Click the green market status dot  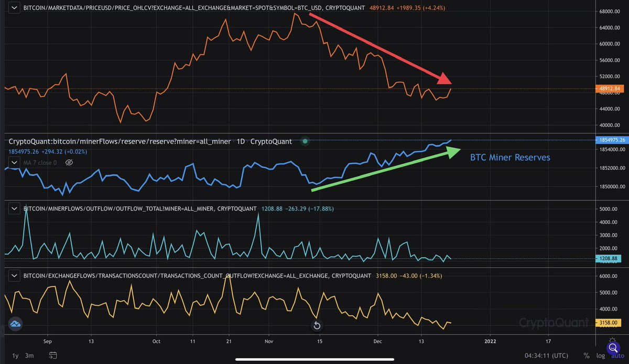coord(305,141)
